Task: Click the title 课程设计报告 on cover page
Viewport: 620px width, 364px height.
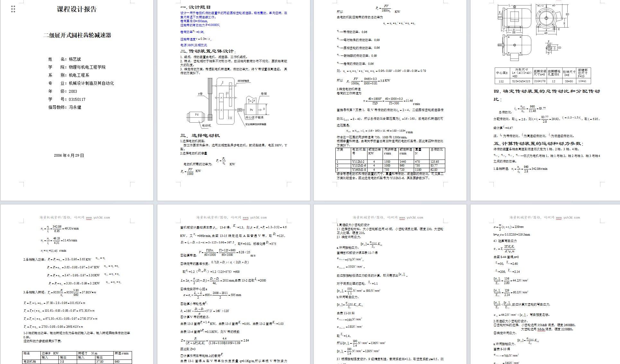Action: (x=77, y=9)
